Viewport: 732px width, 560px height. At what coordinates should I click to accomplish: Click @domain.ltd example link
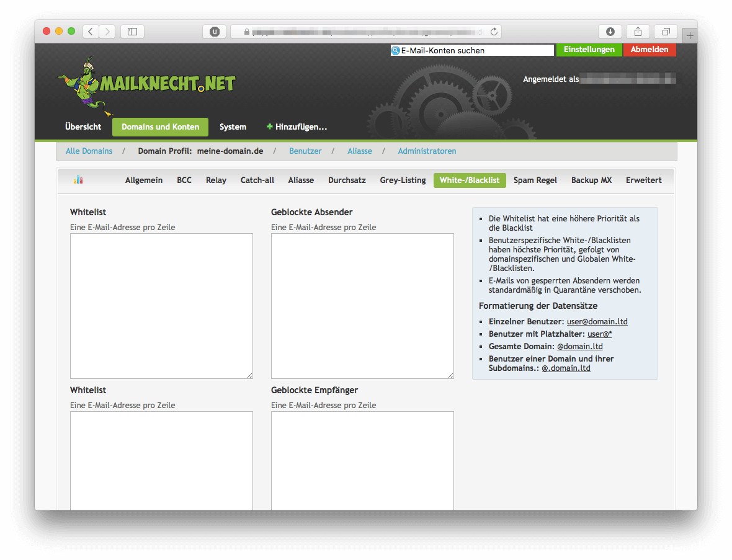pos(580,346)
